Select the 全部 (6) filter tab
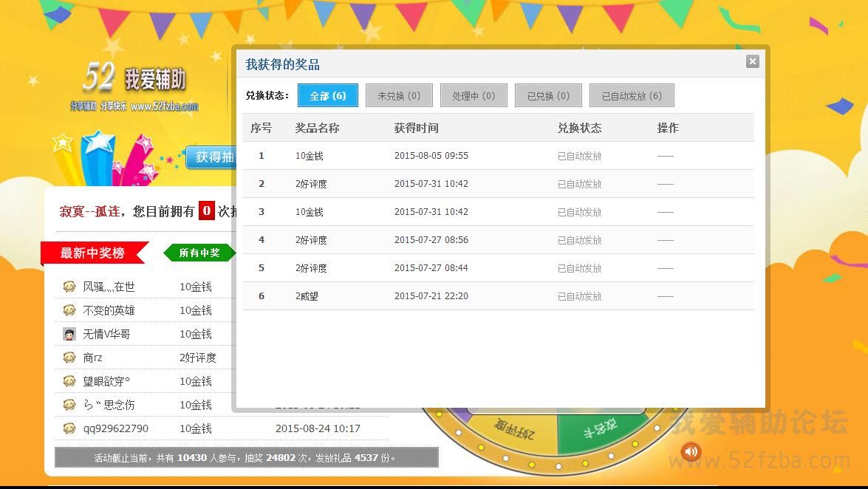 (x=328, y=95)
